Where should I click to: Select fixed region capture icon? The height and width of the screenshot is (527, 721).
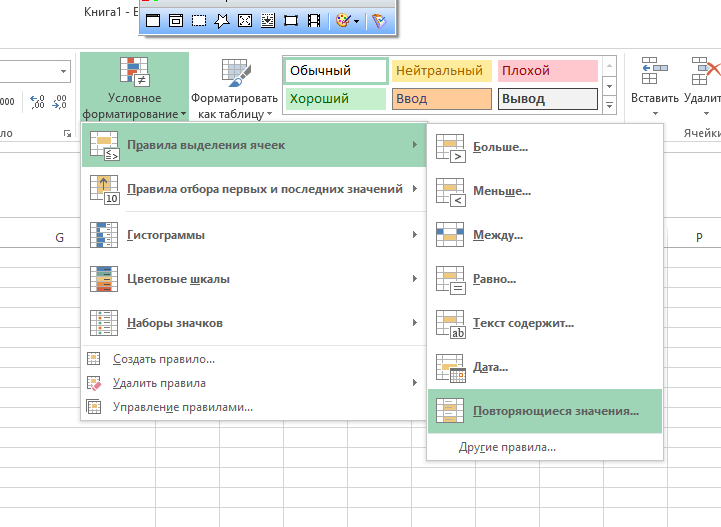tap(291, 21)
